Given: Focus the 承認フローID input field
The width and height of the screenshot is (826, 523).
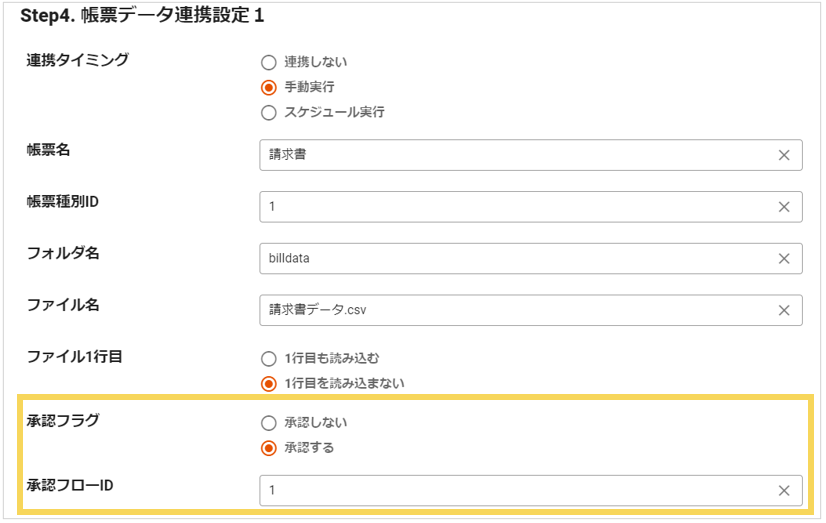Looking at the screenshot, I should 510,491.
